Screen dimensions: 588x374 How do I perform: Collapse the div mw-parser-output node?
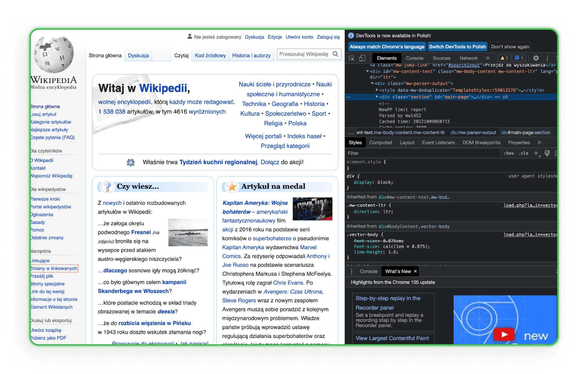click(372, 83)
